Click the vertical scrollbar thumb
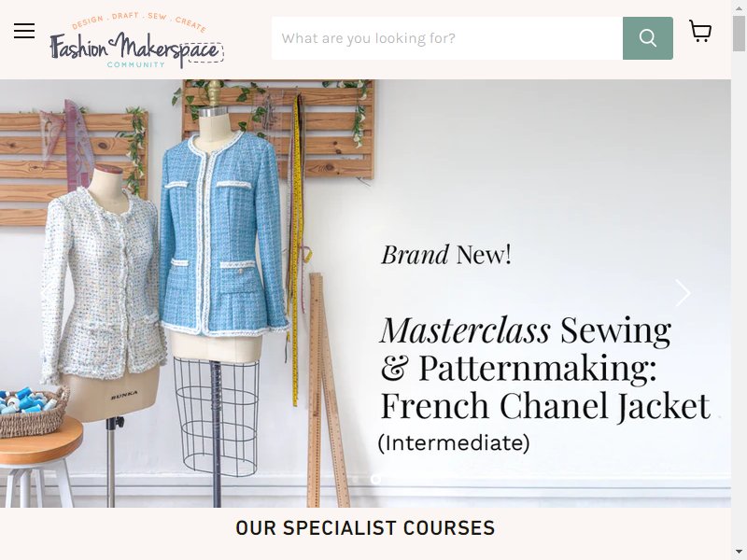 tap(739, 34)
